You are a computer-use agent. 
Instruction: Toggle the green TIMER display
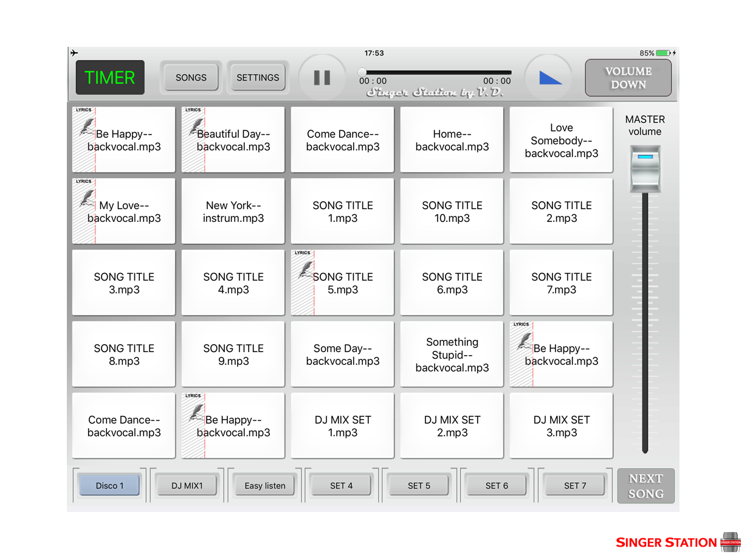coord(110,78)
